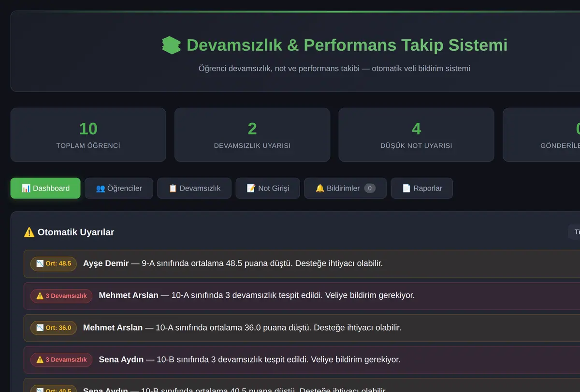Viewport: 580px width, 392px height.
Task: Select the Ayşe Demir student name in alerts
Action: pyautogui.click(x=106, y=263)
